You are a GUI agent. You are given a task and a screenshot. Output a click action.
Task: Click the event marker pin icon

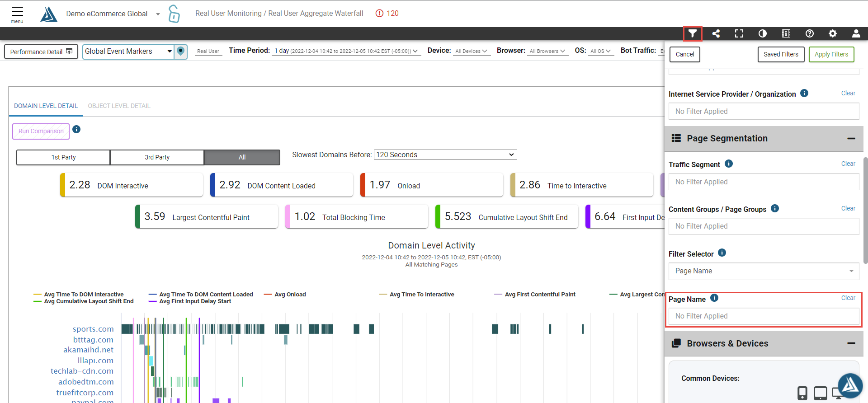[181, 52]
